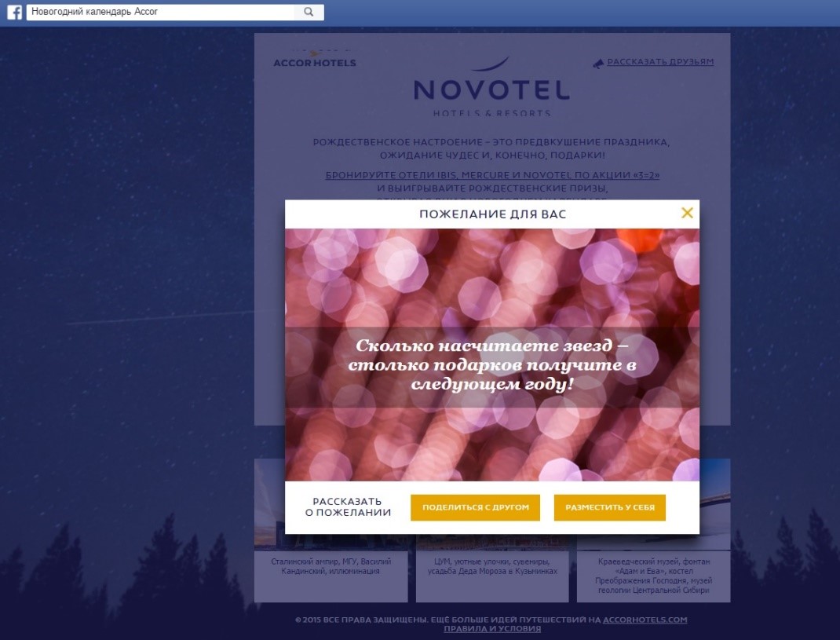Click the megaphone icon near РАССКАЗАТЬ ДРУЗЬЯМ

pos(598,64)
